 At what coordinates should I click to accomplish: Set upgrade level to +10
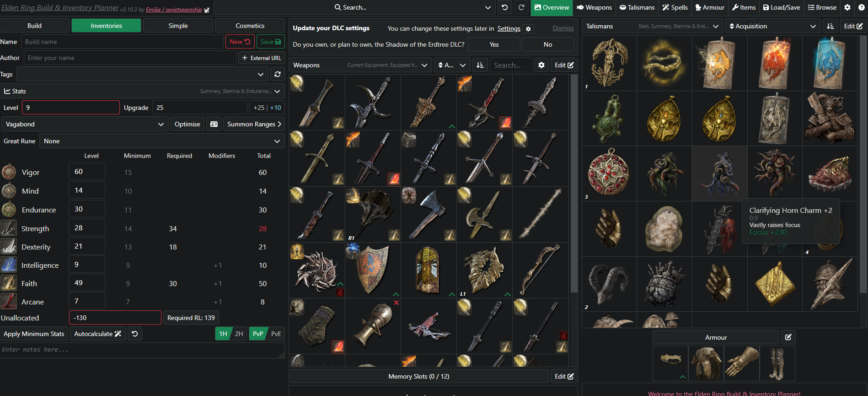tap(276, 108)
